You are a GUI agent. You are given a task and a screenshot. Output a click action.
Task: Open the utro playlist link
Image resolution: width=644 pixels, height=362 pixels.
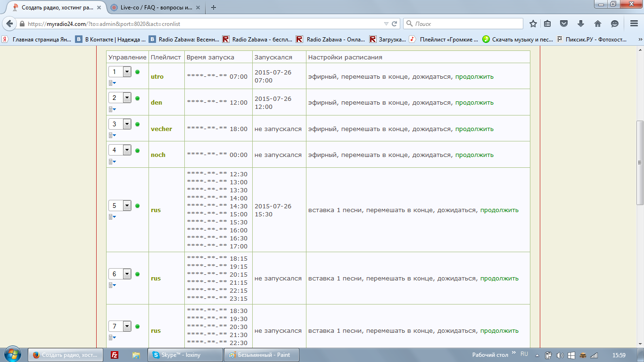pos(157,76)
